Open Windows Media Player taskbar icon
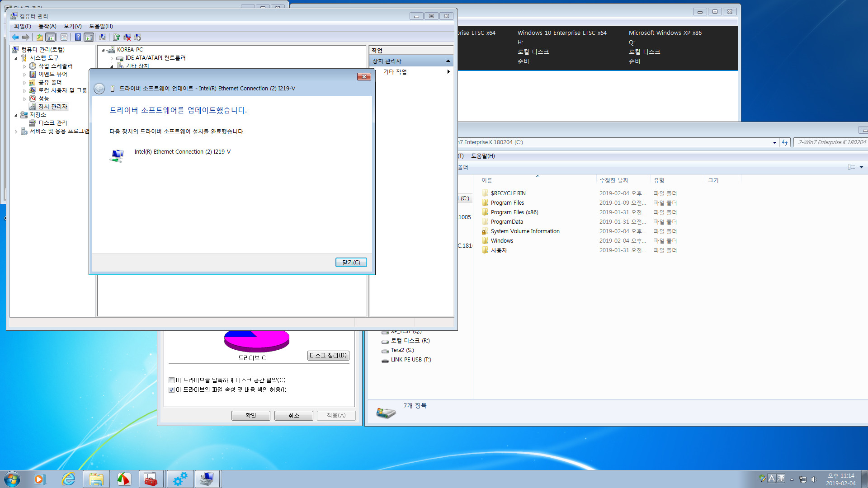 40,479
